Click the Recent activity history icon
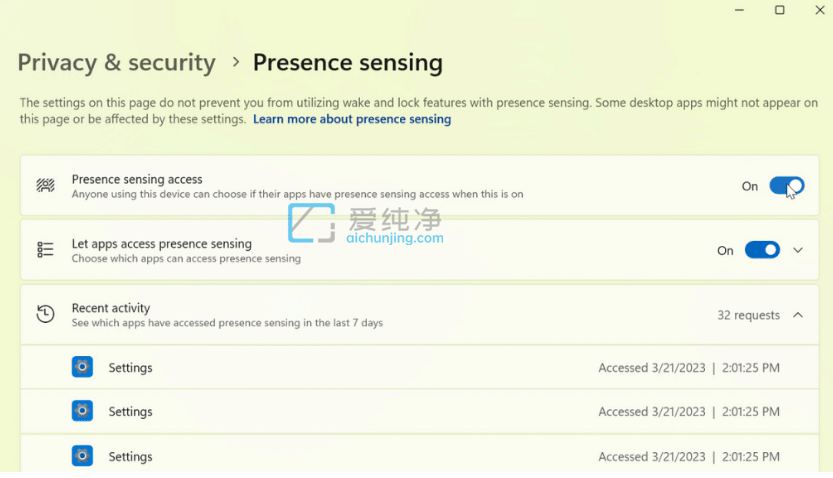 click(45, 314)
